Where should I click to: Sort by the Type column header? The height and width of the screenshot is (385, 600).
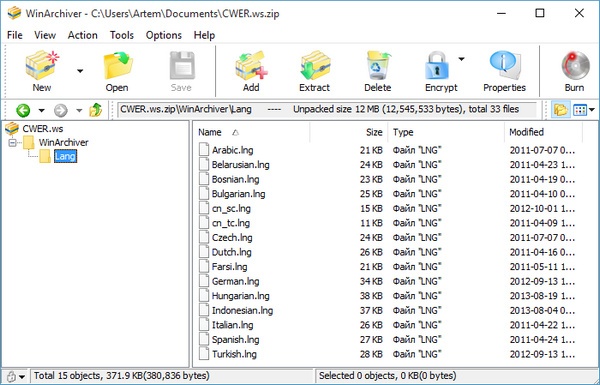446,132
